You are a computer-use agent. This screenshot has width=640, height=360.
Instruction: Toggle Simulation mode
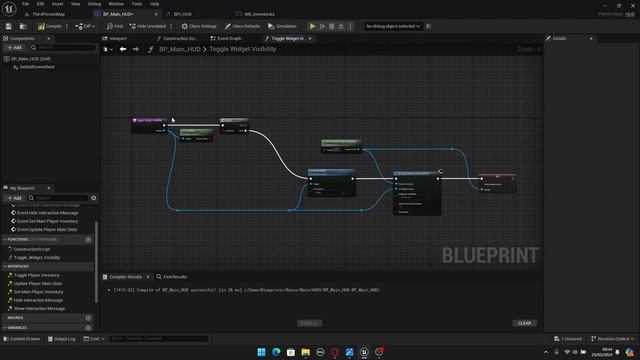[x=282, y=26]
